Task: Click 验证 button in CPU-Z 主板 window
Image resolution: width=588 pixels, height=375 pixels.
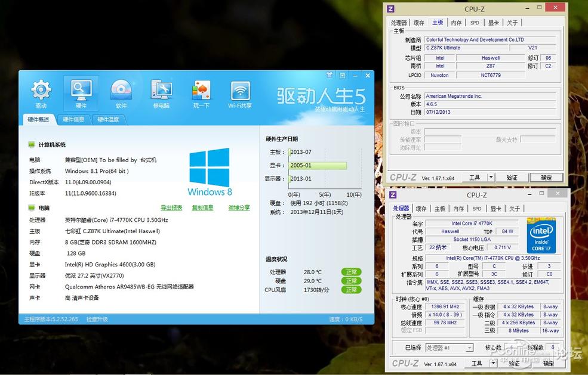Action: coord(512,177)
